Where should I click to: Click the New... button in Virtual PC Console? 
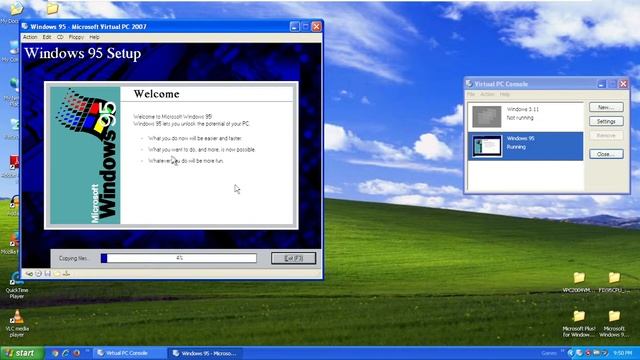(606, 107)
